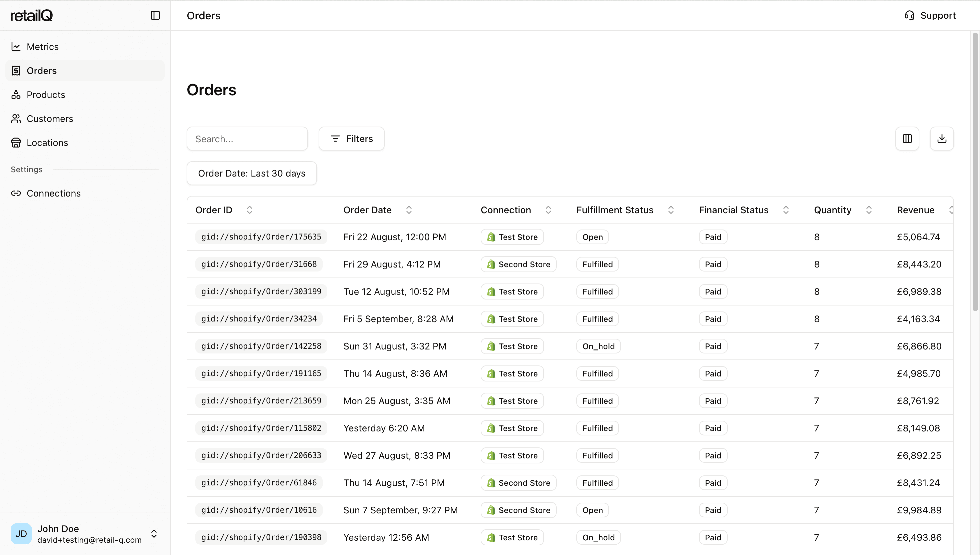Toggle sort on Order Date column
Viewport: 980px width, 555px height.
coord(409,210)
